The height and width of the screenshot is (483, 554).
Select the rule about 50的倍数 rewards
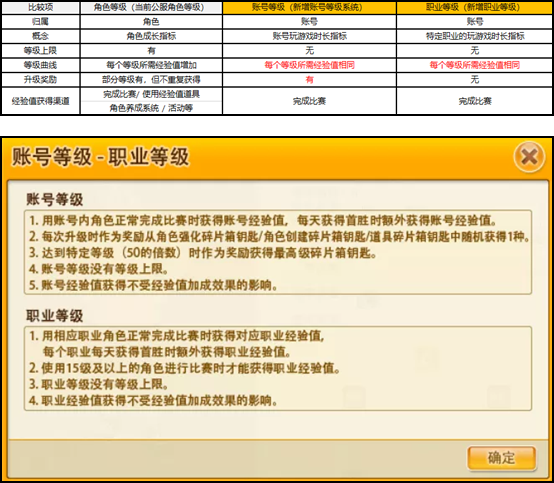203,253
